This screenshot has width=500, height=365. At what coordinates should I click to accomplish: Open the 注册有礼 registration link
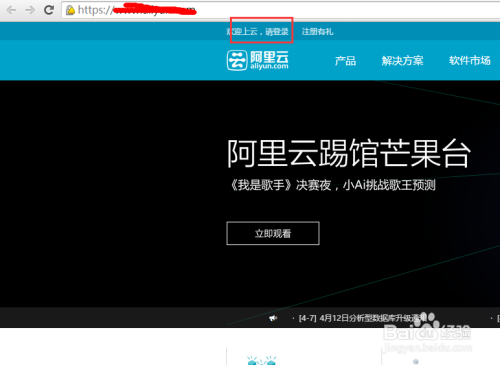(317, 32)
